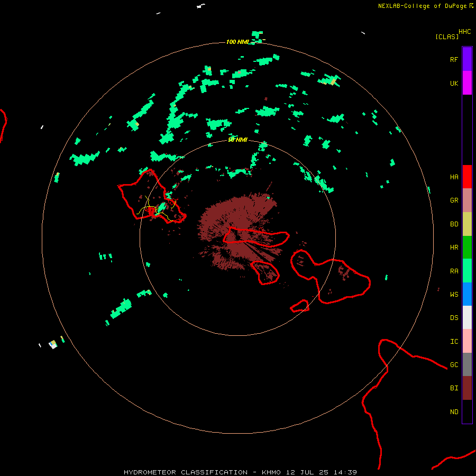Click the HA red legend swatch

point(467,177)
